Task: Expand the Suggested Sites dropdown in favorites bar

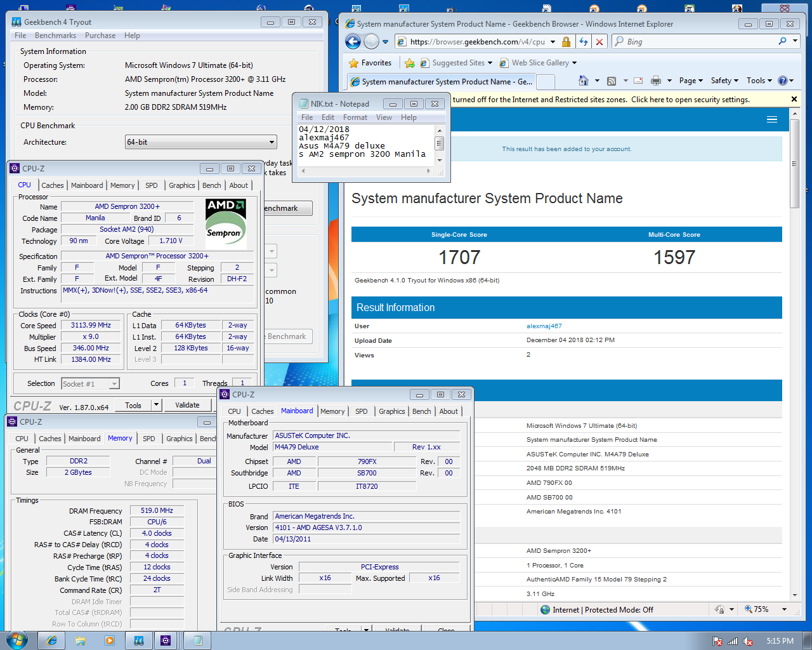Action: coord(490,63)
